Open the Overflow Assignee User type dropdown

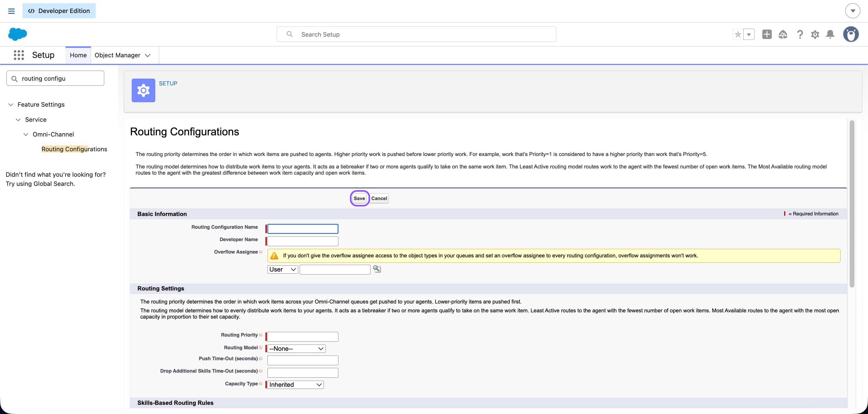(282, 269)
